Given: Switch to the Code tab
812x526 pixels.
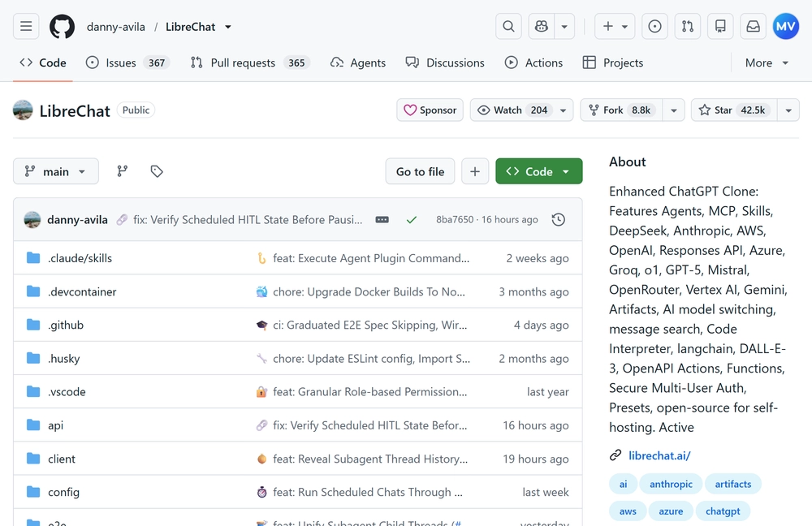Looking at the screenshot, I should pos(43,63).
